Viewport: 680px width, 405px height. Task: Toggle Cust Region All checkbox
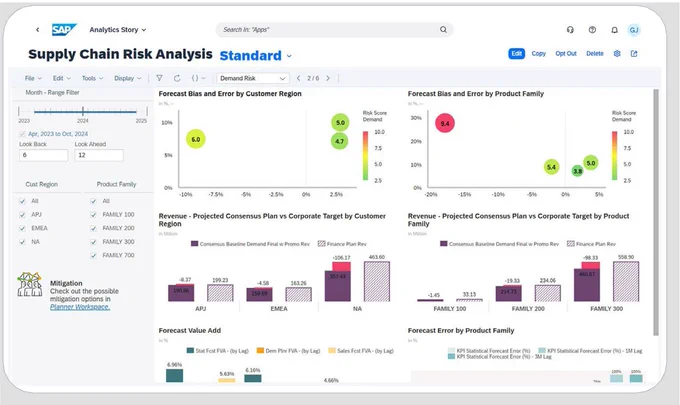tap(22, 201)
